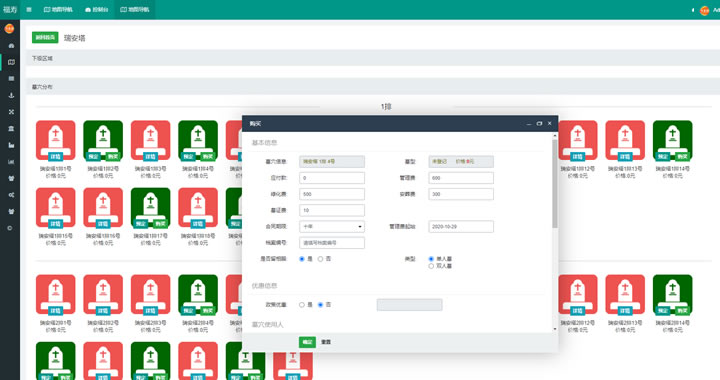Open the anchor icon in left sidebar
The image size is (720, 380).
(x=11, y=95)
